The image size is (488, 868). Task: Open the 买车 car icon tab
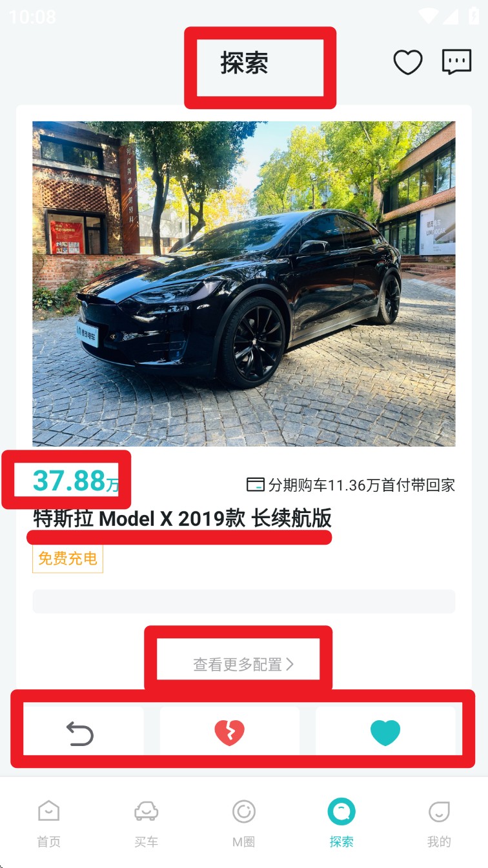point(146,823)
